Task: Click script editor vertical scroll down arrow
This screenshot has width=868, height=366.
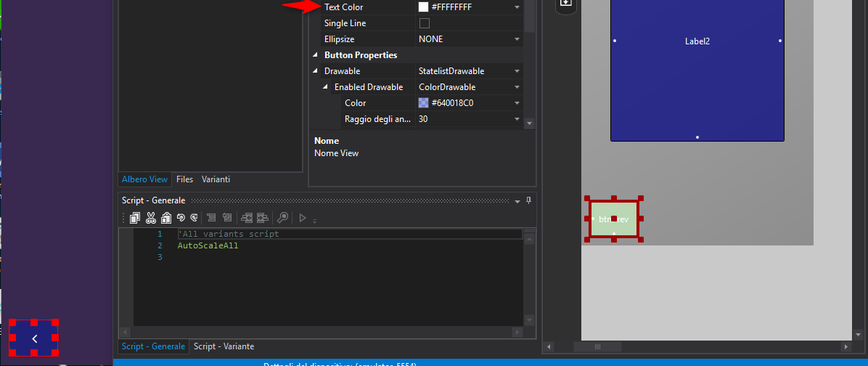Action: tap(529, 320)
